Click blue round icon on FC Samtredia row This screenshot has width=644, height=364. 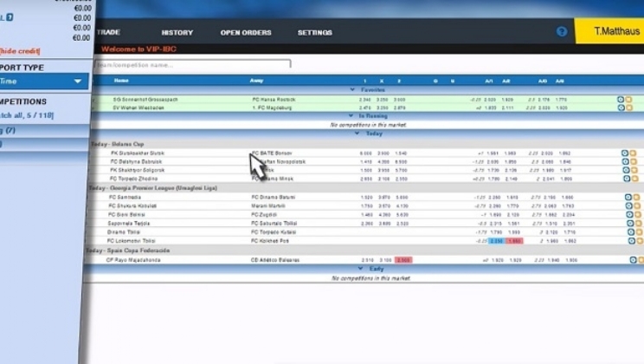[x=627, y=198]
